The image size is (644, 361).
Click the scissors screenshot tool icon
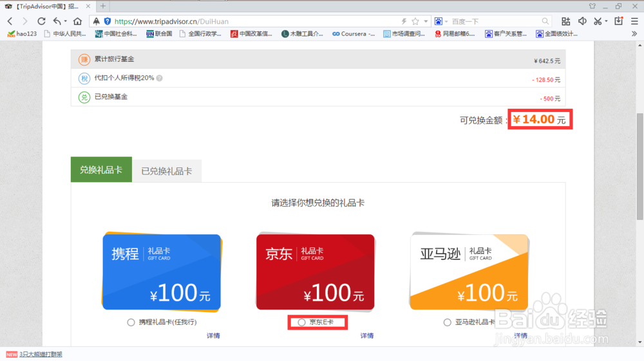tap(598, 21)
